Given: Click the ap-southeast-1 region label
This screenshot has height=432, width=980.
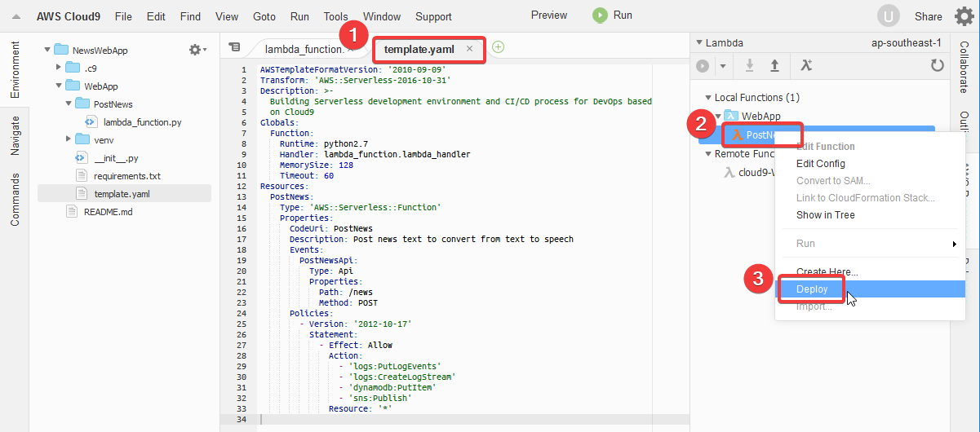Looking at the screenshot, I should [907, 43].
